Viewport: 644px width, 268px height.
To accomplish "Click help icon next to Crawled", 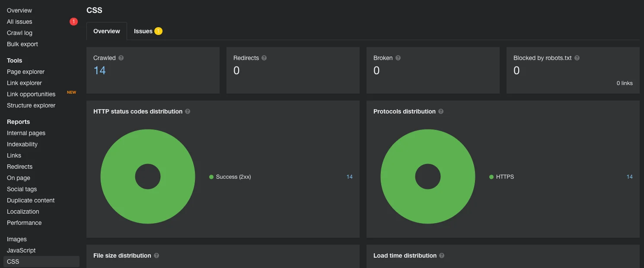I will [x=121, y=58].
